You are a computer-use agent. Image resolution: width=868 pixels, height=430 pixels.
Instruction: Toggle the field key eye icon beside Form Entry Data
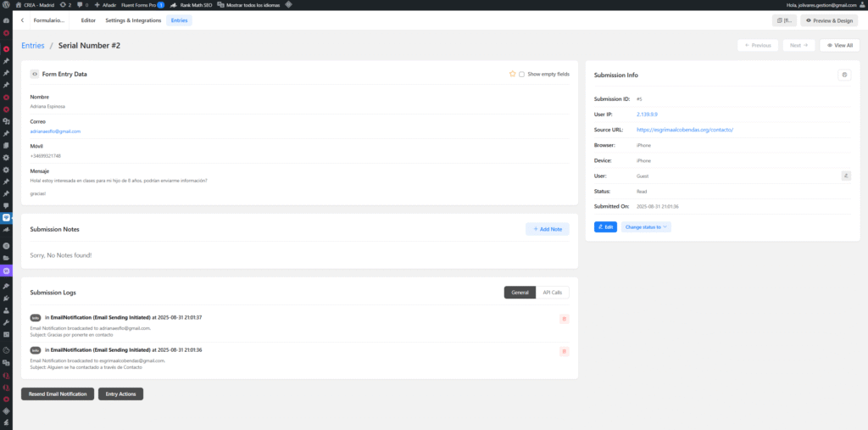[34, 75]
